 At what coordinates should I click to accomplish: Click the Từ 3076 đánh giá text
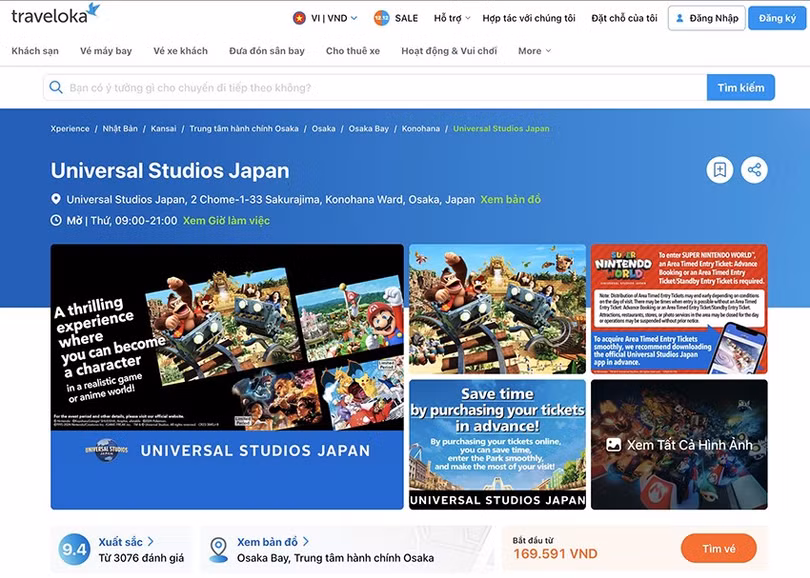141,558
